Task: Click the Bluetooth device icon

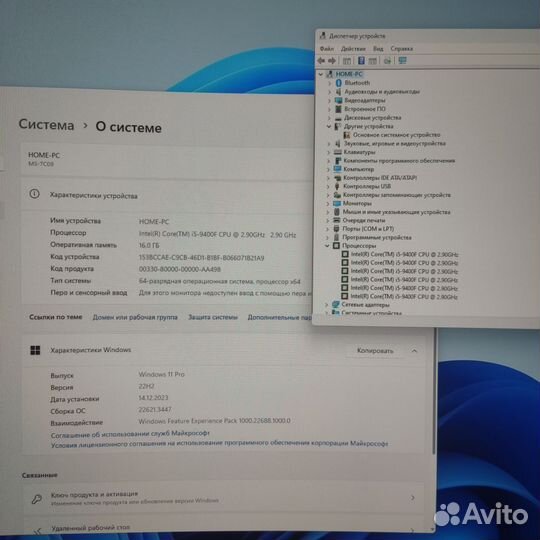Action: 339,83
